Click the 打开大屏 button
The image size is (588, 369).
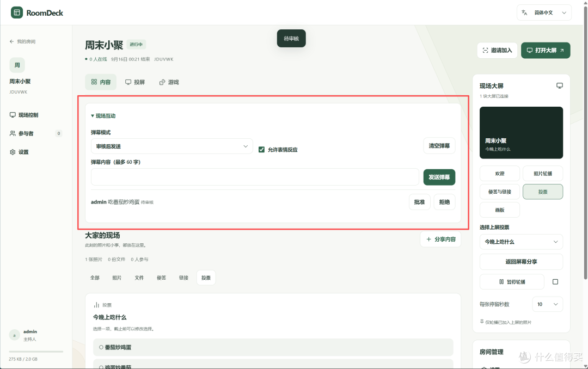[546, 50]
